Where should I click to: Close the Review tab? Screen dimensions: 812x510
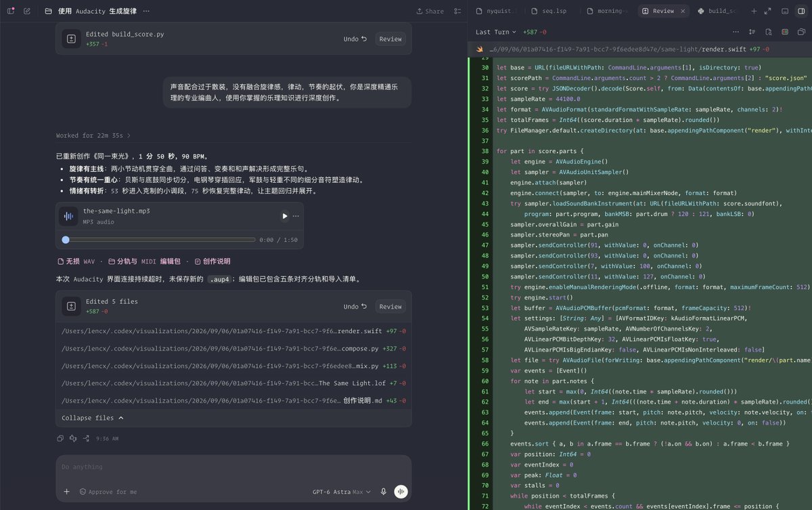tap(681, 11)
